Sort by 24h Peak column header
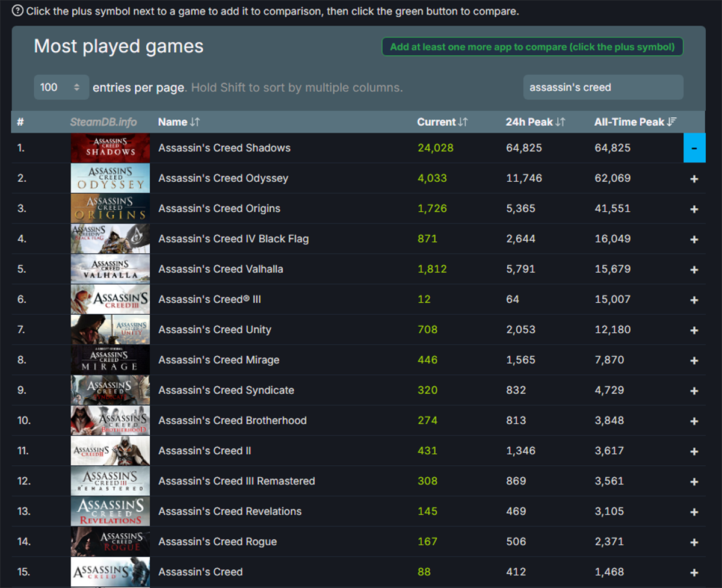The width and height of the screenshot is (722, 588). 535,122
